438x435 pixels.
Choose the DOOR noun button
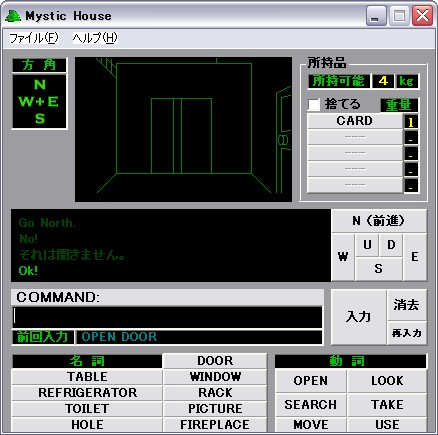coord(215,361)
